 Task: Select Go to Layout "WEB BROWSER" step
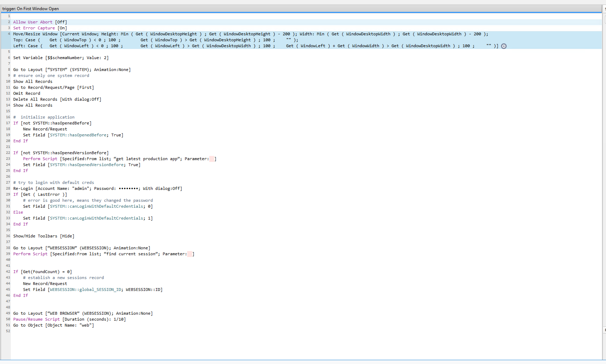pyautogui.click(x=83, y=313)
